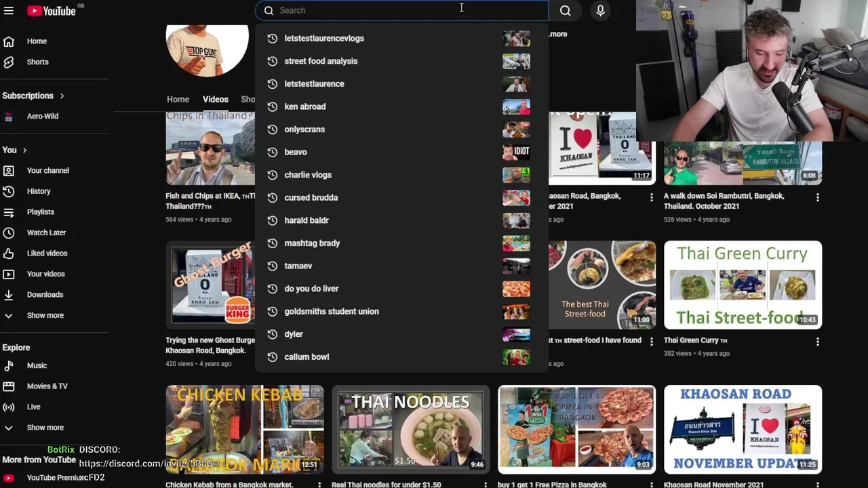Open options for best Thai street-food video
Viewport: 868px width, 488px height.
651,342
